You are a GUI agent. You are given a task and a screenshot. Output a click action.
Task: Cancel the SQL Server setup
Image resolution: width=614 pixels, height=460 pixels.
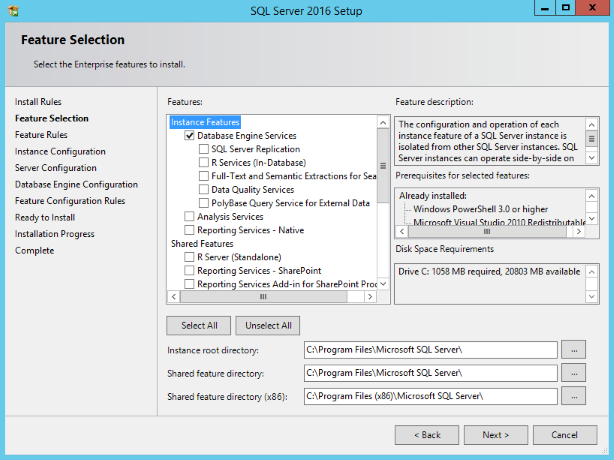click(565, 435)
